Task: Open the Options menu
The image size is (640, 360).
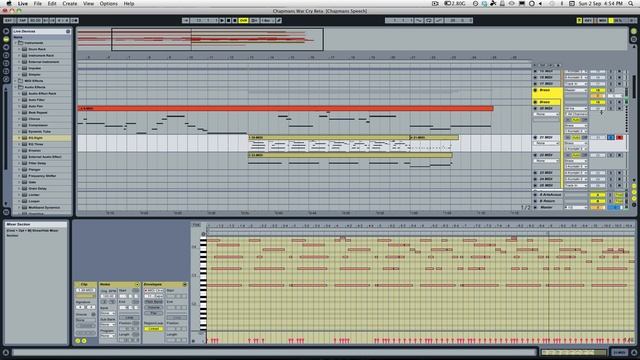Action: (x=109, y=3)
